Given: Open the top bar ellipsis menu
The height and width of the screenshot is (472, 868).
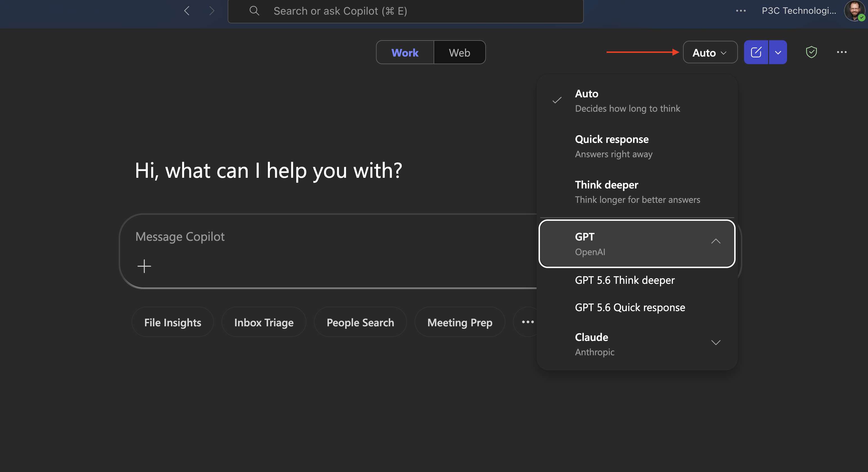Looking at the screenshot, I should (x=741, y=11).
